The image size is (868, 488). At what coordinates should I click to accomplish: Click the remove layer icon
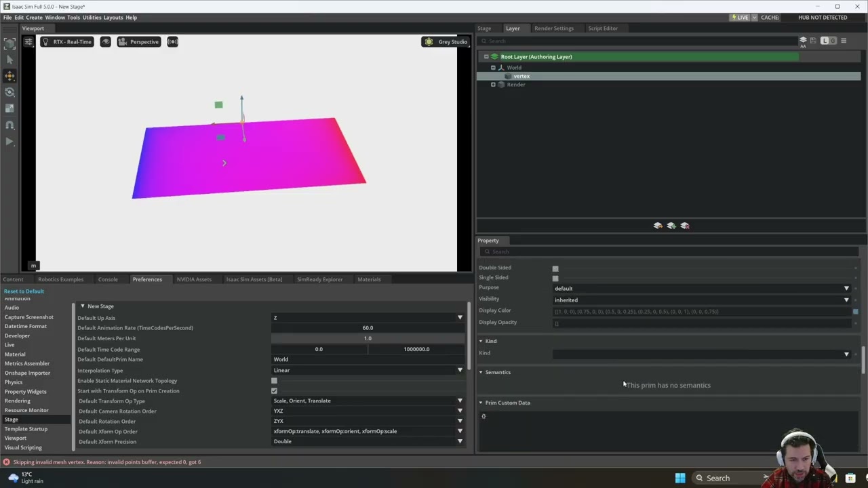click(685, 226)
